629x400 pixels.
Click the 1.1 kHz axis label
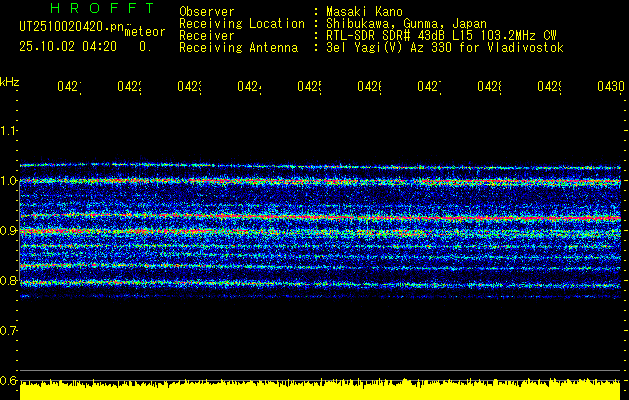tap(8, 130)
